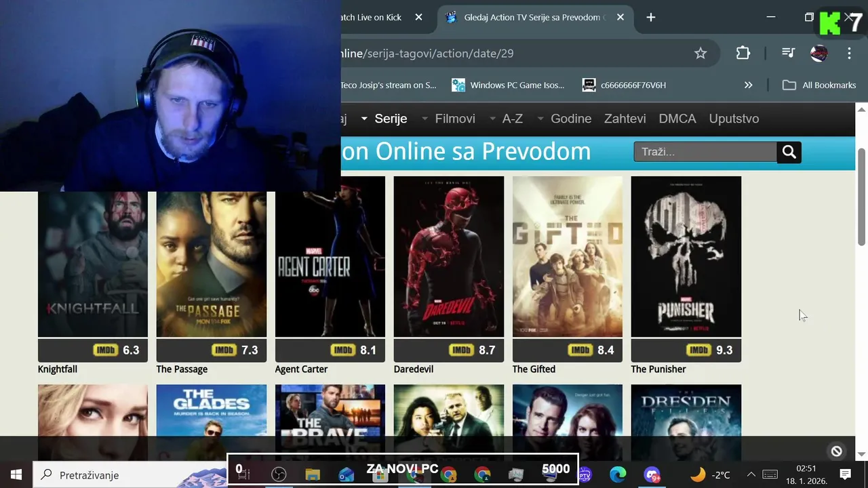This screenshot has width=868, height=488.
Task: Open the Windows PC Game Isos bookmark
Action: (x=508, y=85)
